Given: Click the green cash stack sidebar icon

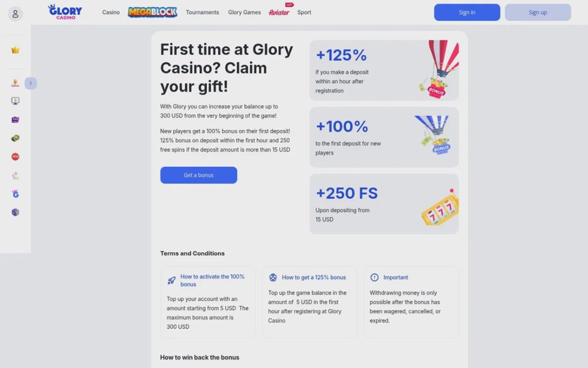Looking at the screenshot, I should click(15, 138).
